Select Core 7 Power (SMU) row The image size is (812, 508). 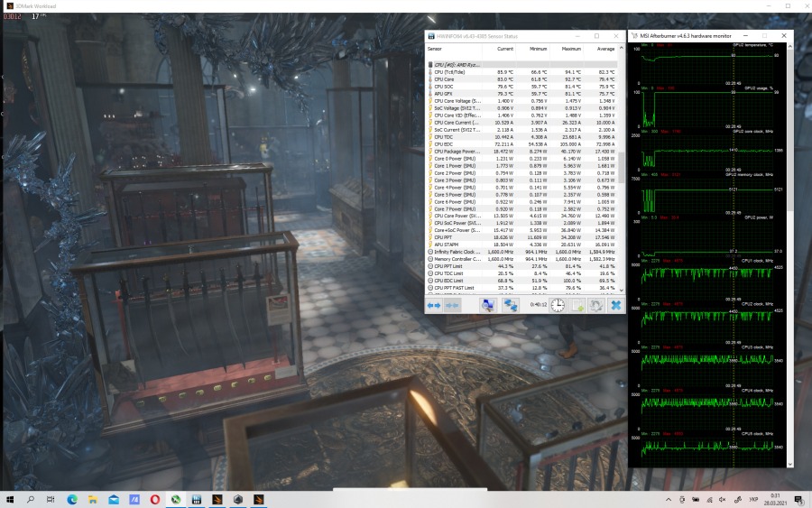tap(521, 208)
